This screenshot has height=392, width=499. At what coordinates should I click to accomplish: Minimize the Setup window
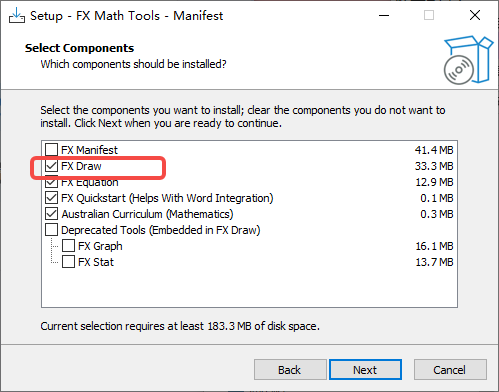384,15
